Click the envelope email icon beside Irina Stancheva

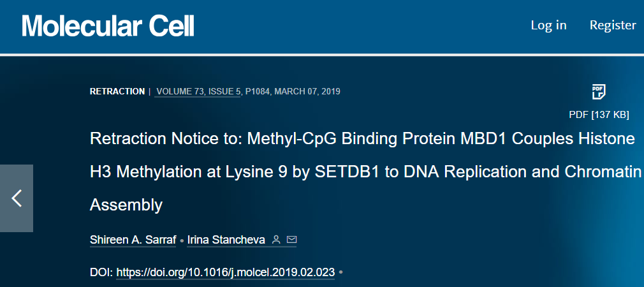pos(291,239)
